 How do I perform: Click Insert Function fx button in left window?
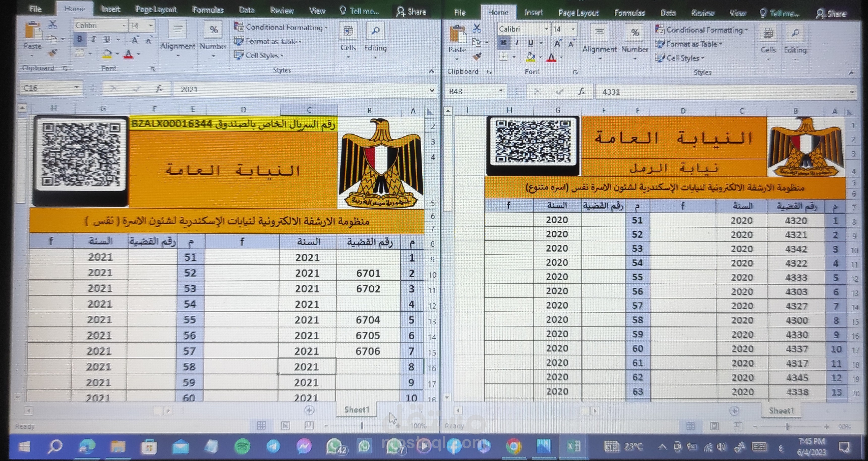[x=159, y=89]
